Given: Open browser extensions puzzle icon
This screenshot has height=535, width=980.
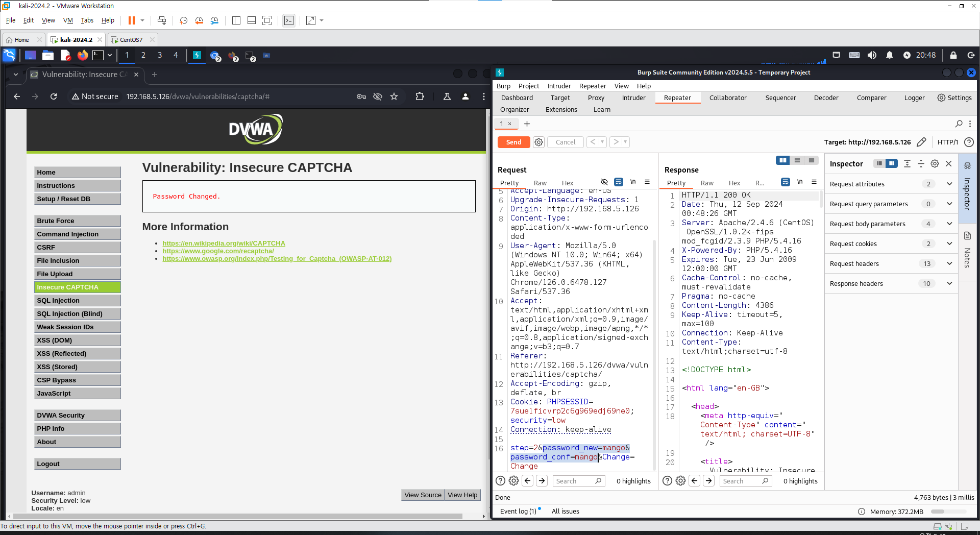Looking at the screenshot, I should pyautogui.click(x=420, y=96).
